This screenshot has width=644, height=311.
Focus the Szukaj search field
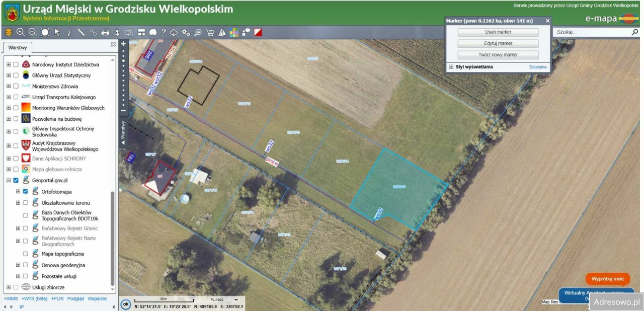pos(592,32)
